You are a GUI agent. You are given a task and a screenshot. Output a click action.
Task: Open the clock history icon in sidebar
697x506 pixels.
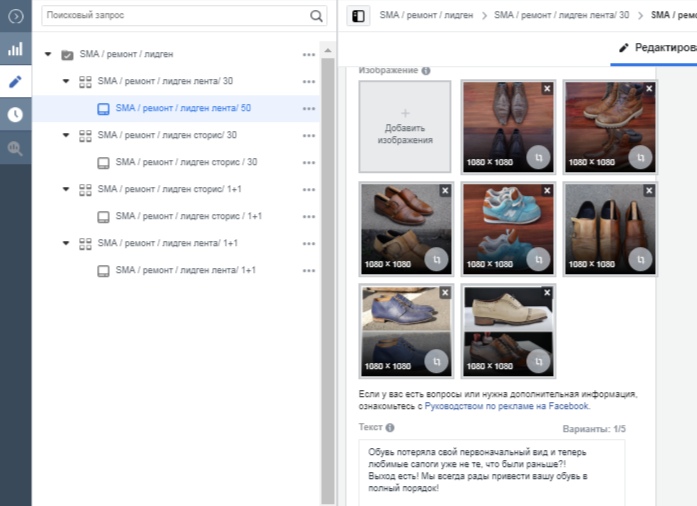pos(15,114)
